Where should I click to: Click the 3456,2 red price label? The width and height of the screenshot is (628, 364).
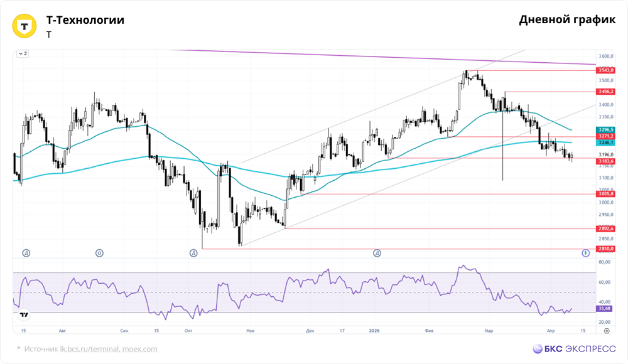pyautogui.click(x=605, y=92)
